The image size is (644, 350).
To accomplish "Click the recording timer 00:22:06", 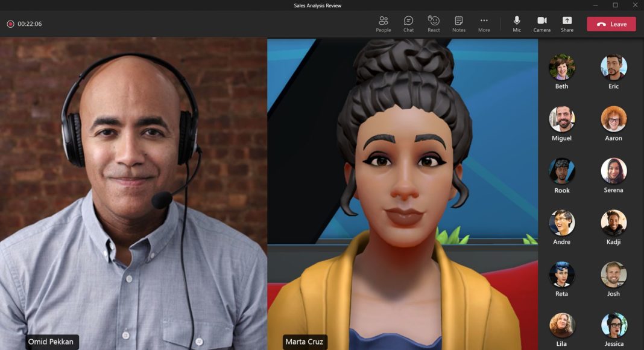I will pyautogui.click(x=30, y=24).
